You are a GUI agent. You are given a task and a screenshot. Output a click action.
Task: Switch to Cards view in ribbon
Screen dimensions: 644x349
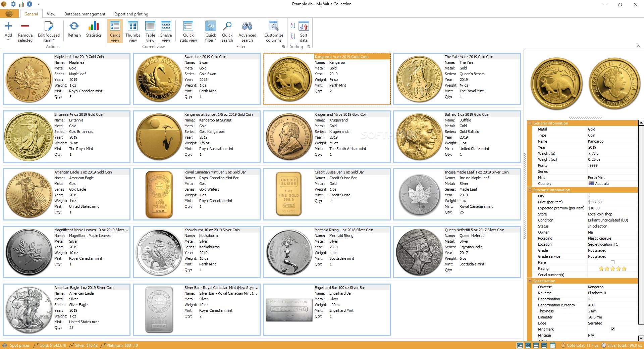115,31
